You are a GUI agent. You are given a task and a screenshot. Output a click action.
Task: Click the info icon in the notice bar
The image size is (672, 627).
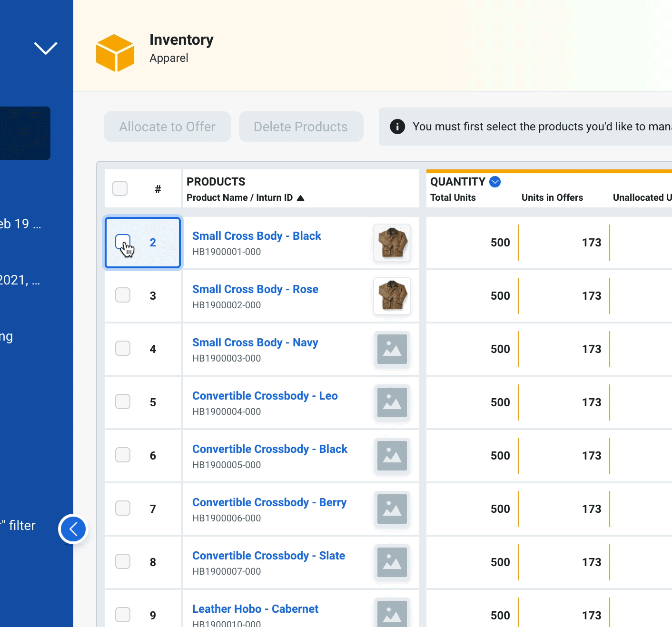point(397,127)
